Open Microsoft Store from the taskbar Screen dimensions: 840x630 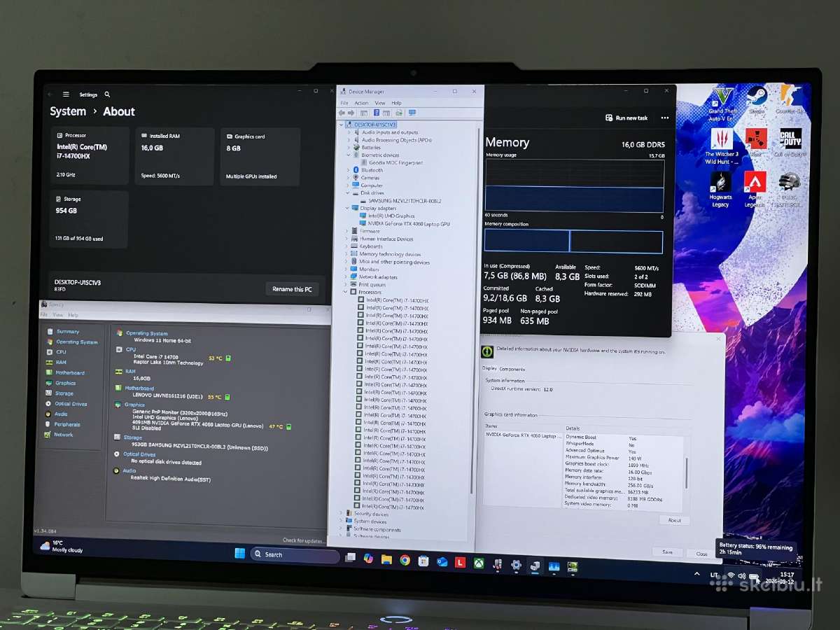tap(423, 561)
